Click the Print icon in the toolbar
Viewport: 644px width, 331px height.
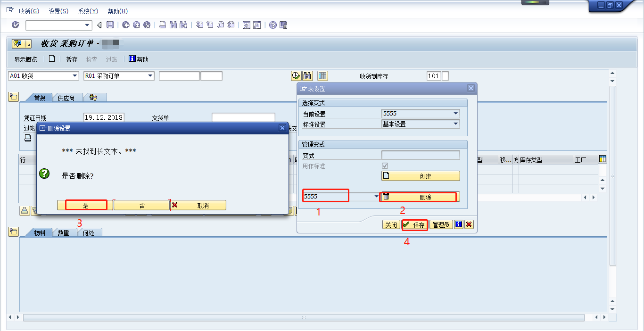pos(162,24)
